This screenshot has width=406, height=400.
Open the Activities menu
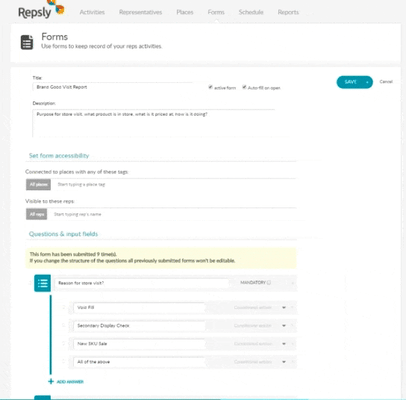tap(92, 12)
